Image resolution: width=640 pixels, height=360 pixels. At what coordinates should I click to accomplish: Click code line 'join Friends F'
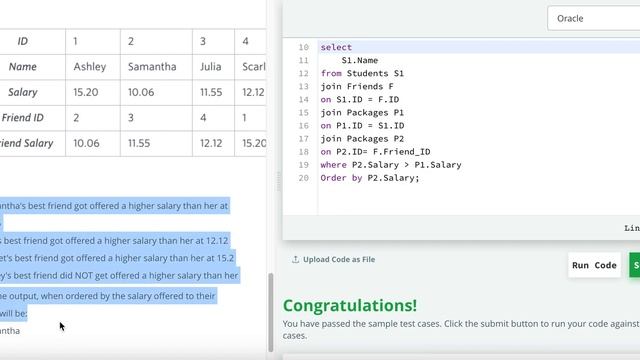pos(357,87)
